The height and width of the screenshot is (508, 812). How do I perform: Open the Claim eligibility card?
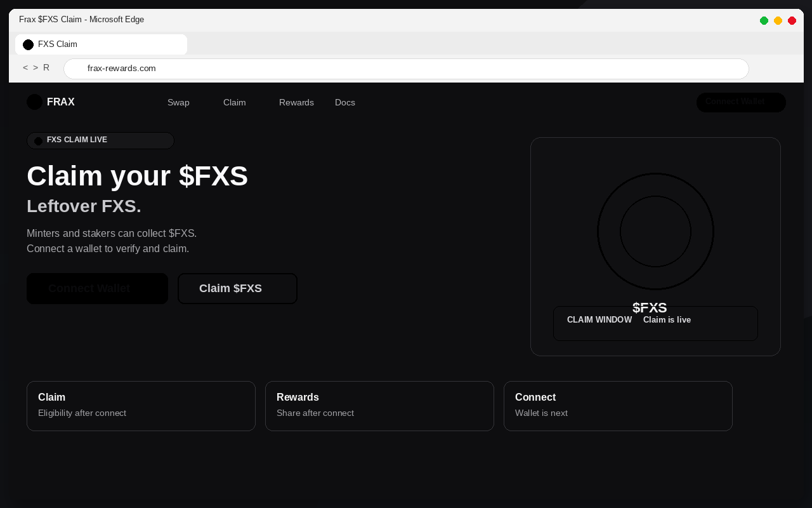pos(141,406)
